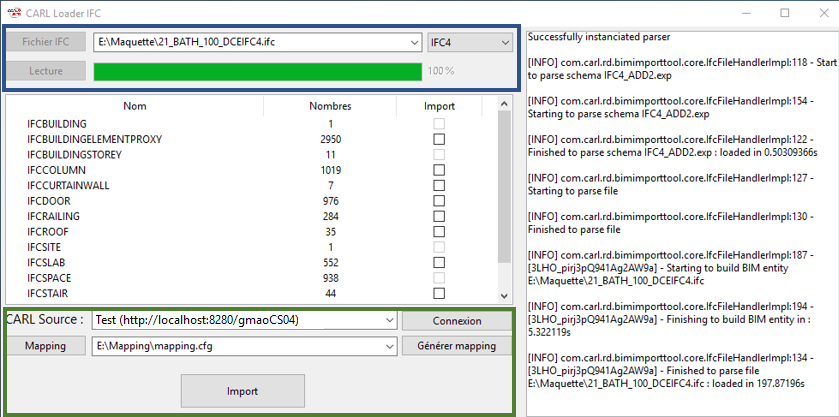Minimize the CARL Loader IFC window

click(x=745, y=13)
